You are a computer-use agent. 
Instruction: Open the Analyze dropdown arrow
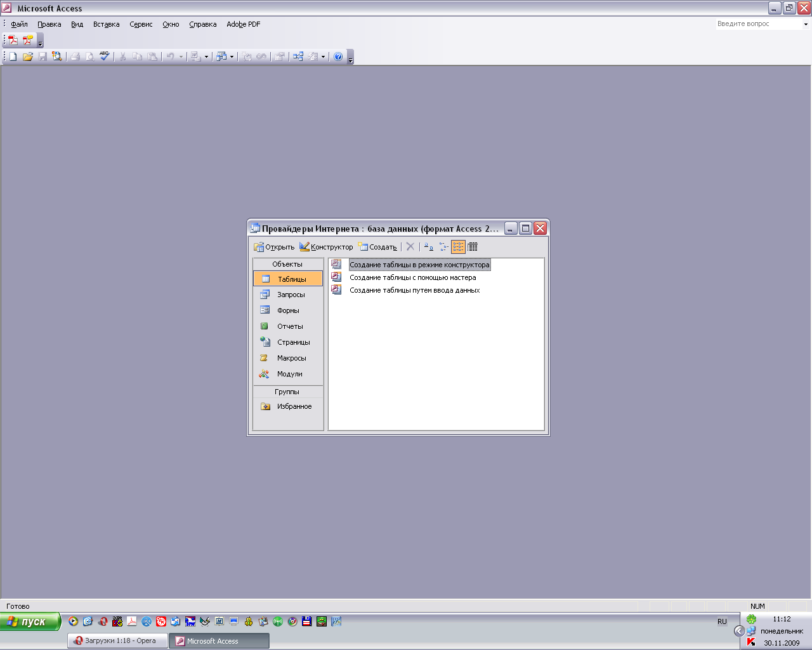click(x=232, y=56)
